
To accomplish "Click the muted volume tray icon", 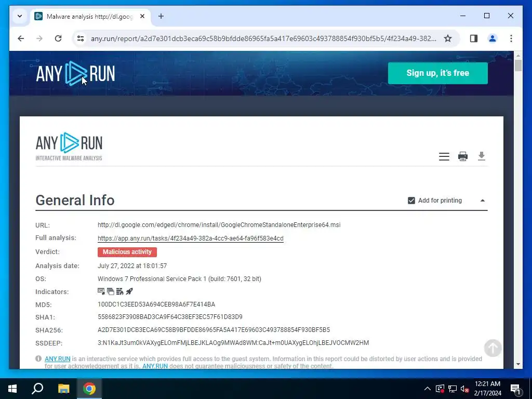I will point(464,389).
